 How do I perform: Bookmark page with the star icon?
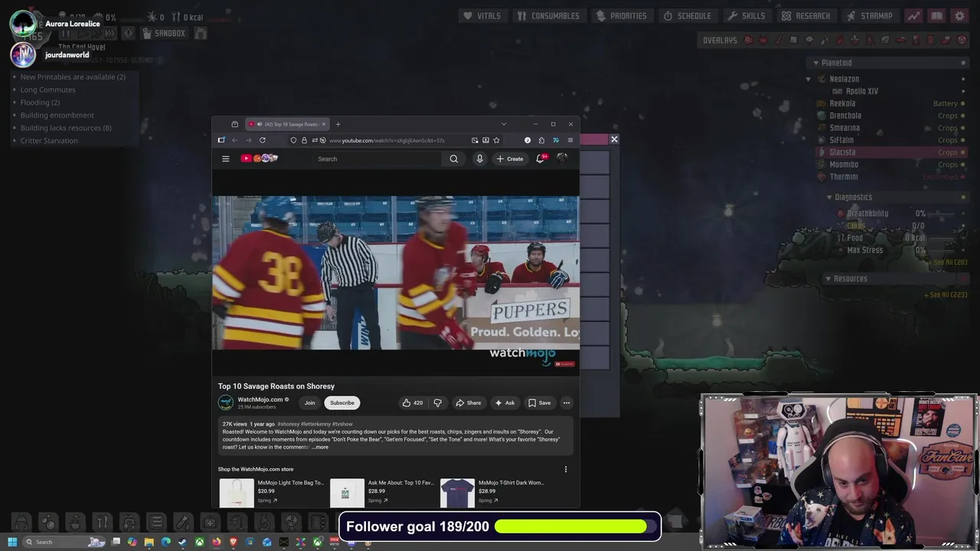[x=496, y=140]
